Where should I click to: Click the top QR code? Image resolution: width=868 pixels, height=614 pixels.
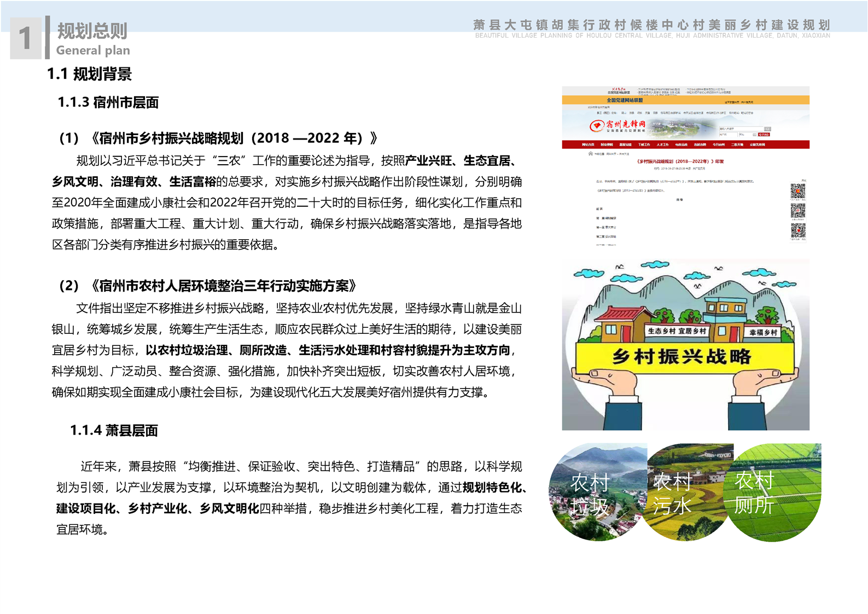point(797,191)
